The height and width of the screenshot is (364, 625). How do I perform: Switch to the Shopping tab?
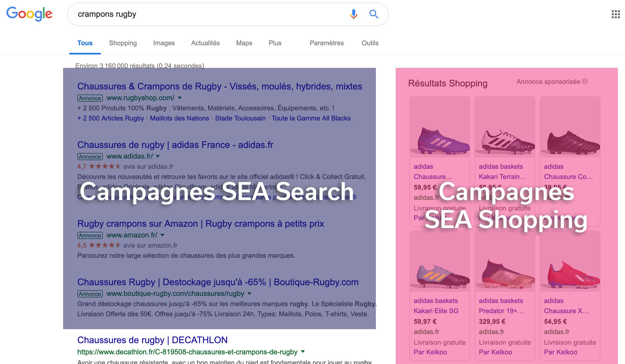(123, 43)
